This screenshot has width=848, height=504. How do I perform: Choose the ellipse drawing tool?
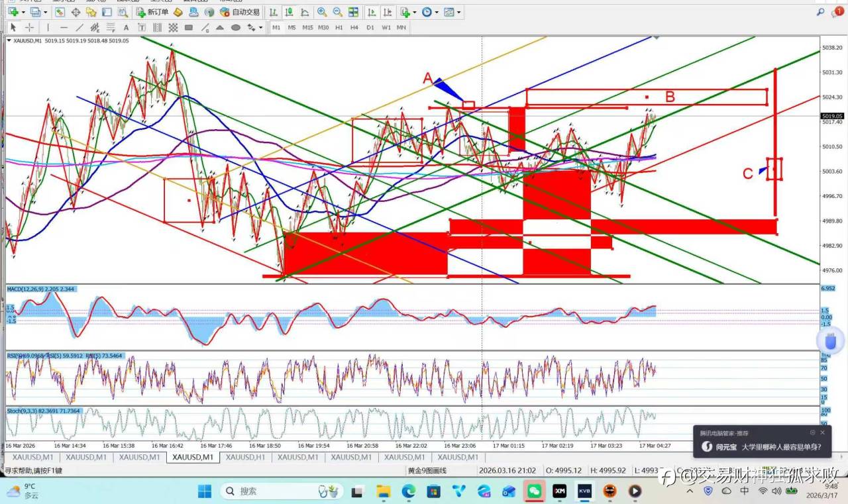pos(235,27)
